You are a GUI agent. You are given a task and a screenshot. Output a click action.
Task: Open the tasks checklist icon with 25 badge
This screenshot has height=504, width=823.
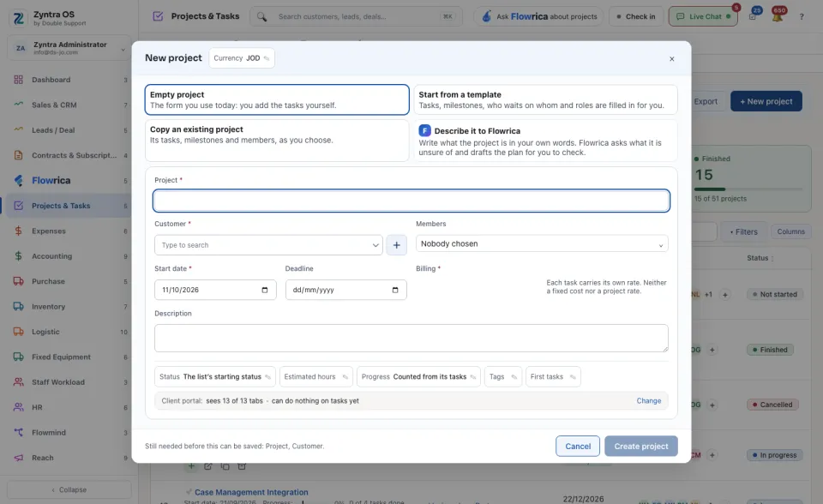[754, 15]
